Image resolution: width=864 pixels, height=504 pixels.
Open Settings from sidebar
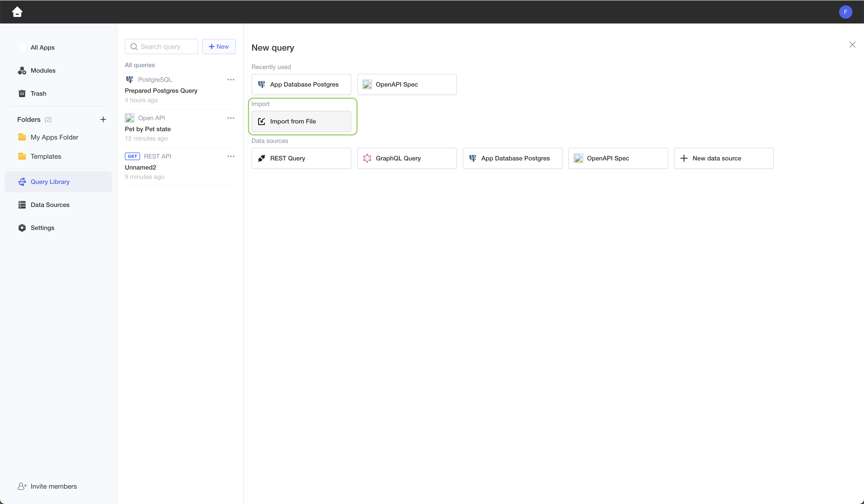point(42,228)
